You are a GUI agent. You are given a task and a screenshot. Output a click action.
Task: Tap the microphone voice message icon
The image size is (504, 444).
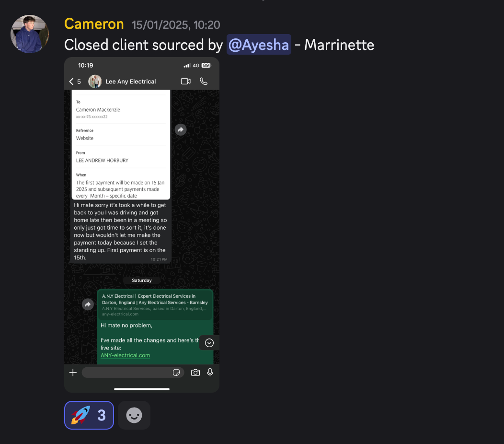coord(210,372)
